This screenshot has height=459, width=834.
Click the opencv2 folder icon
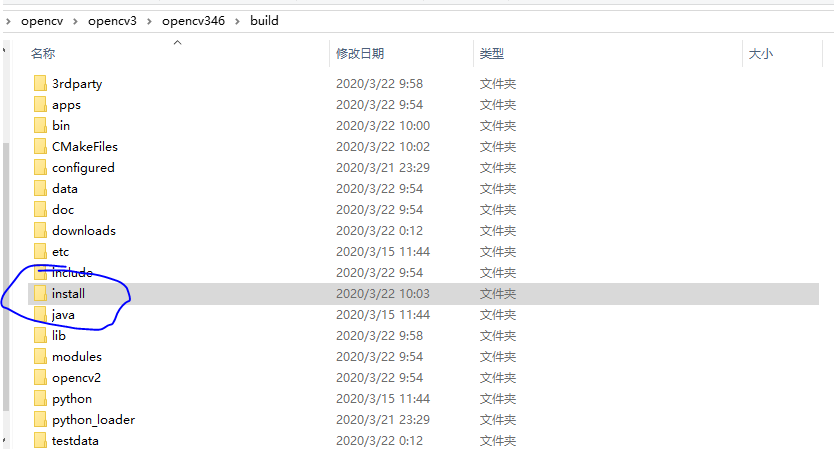(40, 378)
